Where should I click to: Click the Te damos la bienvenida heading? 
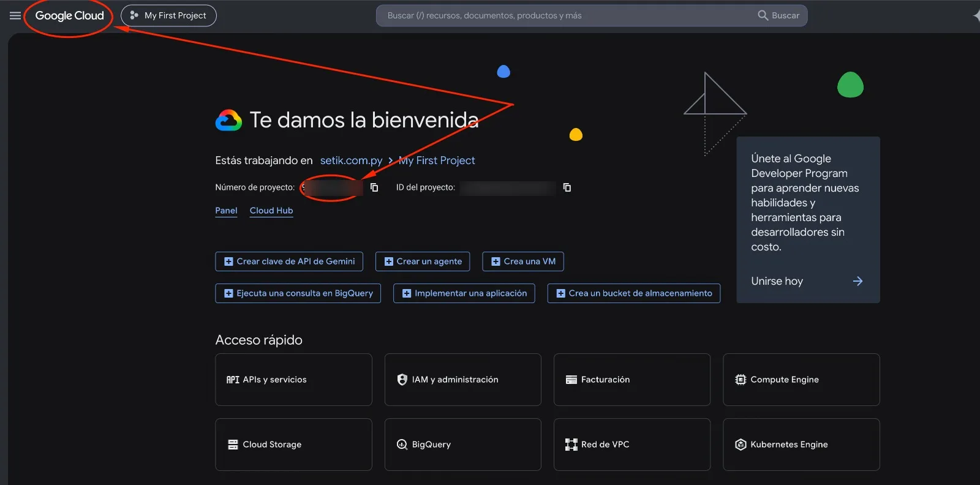tap(364, 120)
